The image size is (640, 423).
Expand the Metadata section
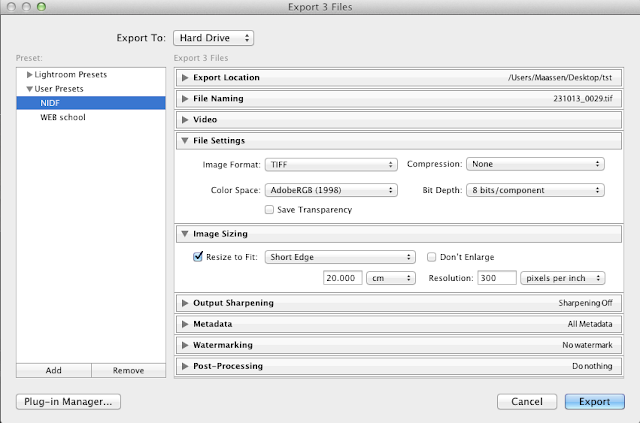tap(185, 324)
